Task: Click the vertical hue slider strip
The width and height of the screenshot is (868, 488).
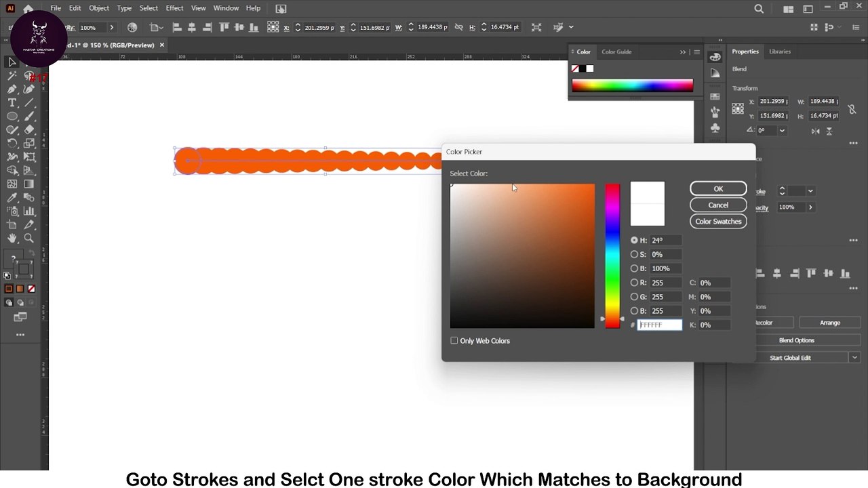Action: point(612,256)
